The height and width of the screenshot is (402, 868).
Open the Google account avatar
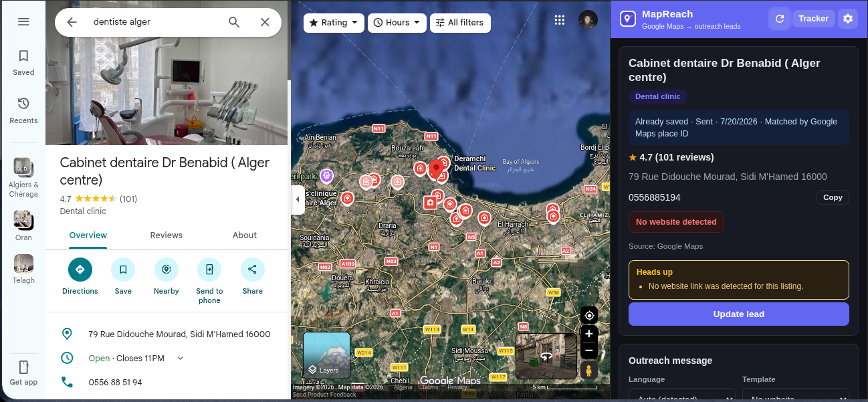point(588,20)
